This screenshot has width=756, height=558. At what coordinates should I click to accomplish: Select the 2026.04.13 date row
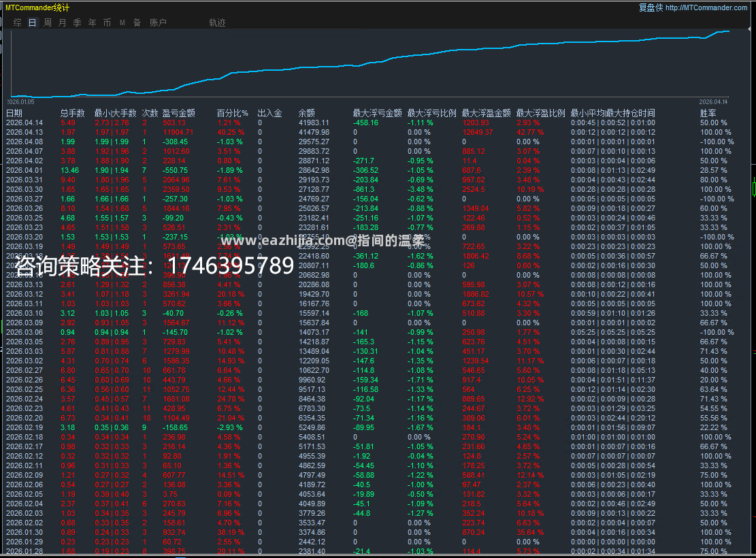[24, 132]
